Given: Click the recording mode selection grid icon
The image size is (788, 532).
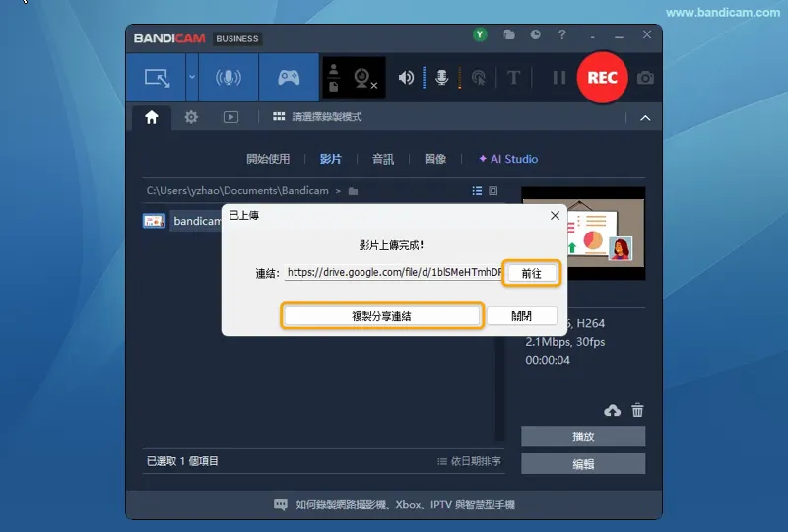Looking at the screenshot, I should (279, 117).
